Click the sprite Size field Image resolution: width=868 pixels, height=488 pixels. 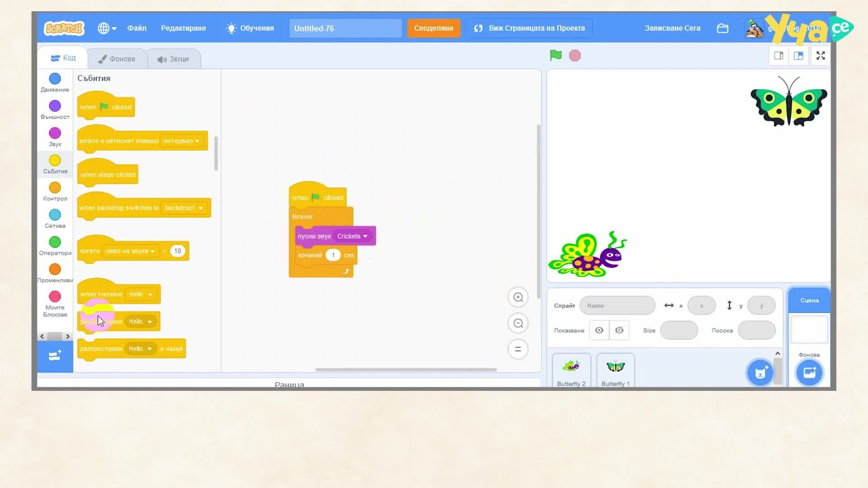tap(679, 330)
